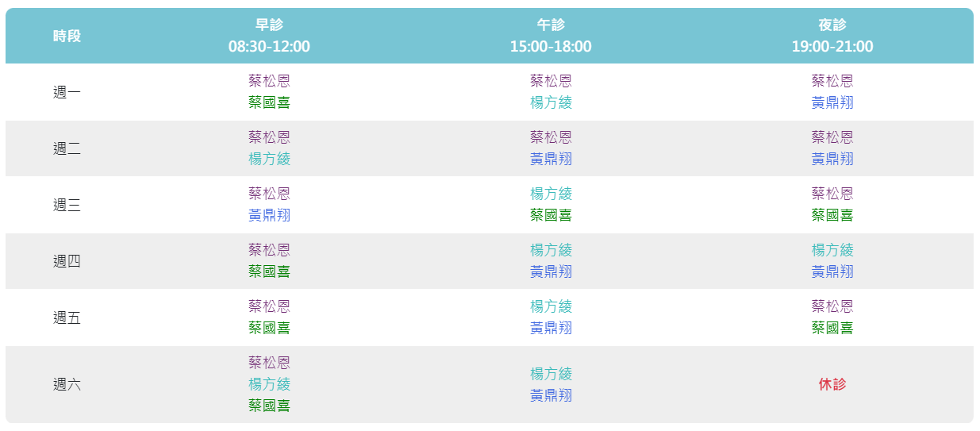Select 蔡國喜 in 週五 夜診 slot
The width and height of the screenshot is (980, 431).
[832, 328]
